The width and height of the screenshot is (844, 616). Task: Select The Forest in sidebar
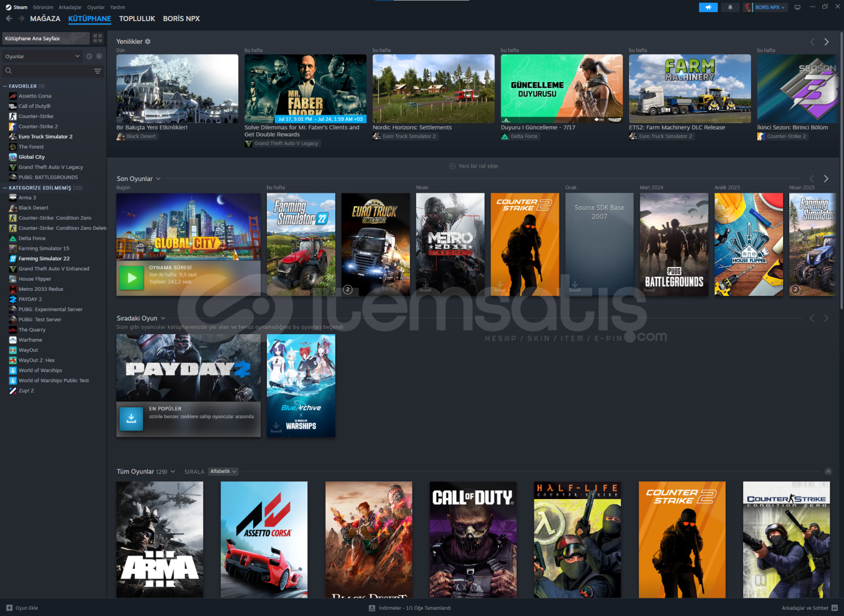click(31, 147)
